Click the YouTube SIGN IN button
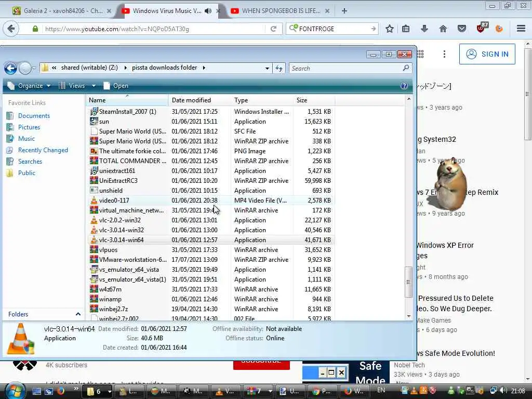This screenshot has width=532, height=399. (487, 54)
